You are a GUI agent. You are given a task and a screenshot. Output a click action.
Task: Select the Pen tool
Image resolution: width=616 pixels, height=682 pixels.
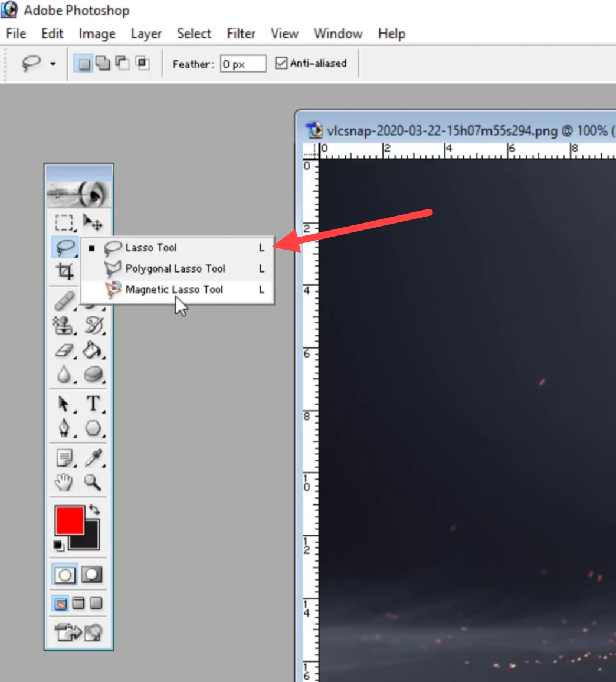coord(64,428)
